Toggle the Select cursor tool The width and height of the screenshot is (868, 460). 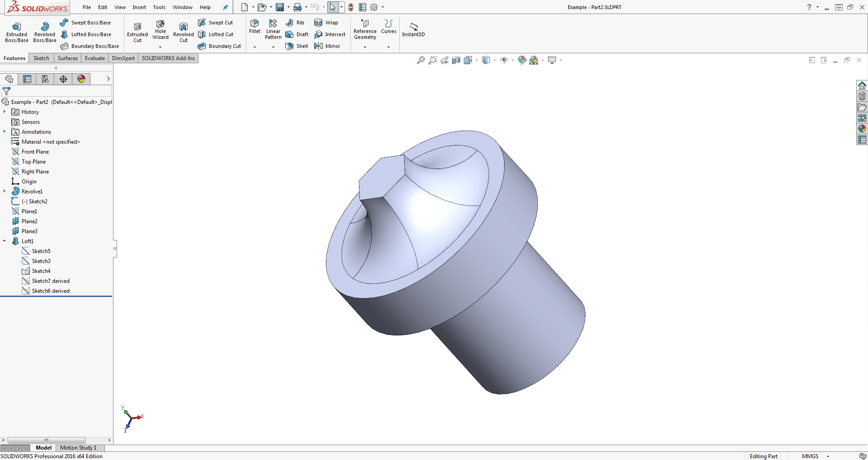333,7
